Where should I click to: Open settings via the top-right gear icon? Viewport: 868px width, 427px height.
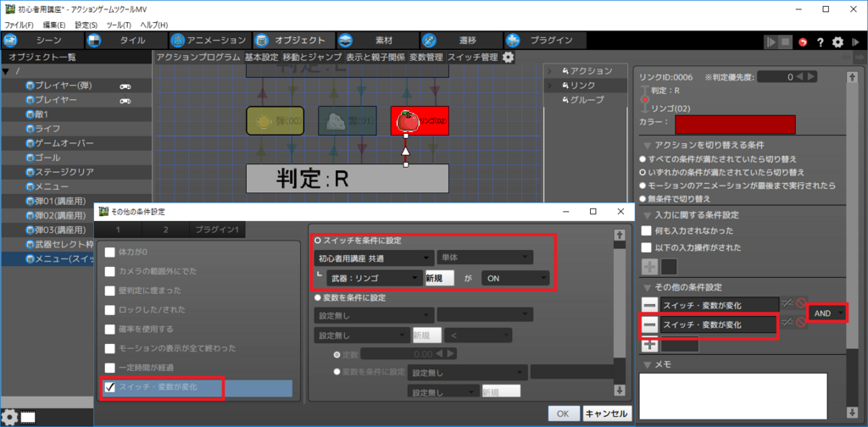click(838, 42)
